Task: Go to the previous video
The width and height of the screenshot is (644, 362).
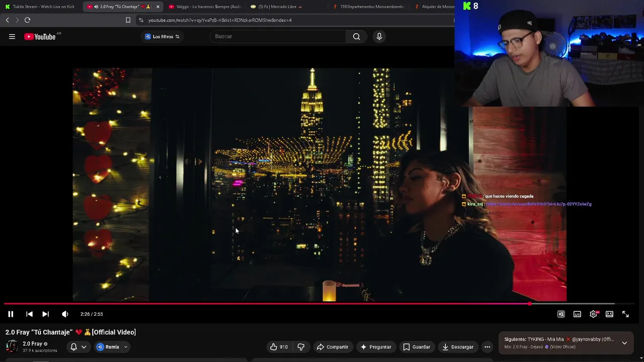Action: click(x=29, y=314)
